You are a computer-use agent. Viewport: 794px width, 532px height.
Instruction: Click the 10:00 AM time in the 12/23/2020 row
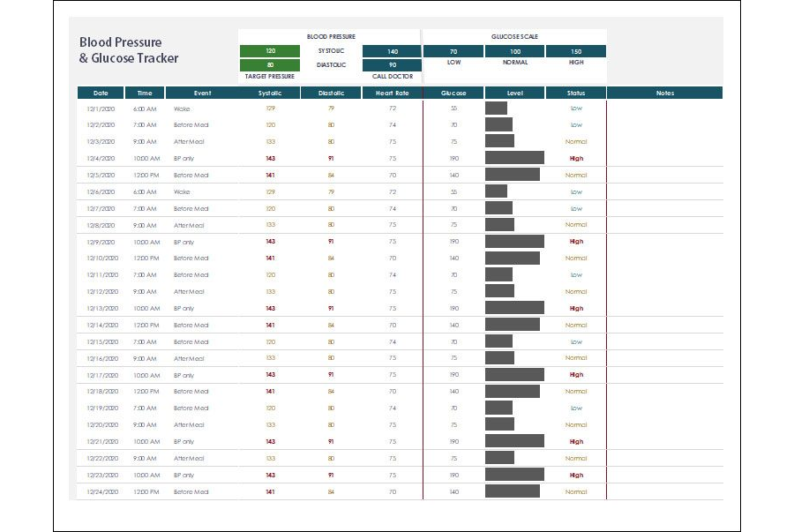tap(146, 476)
